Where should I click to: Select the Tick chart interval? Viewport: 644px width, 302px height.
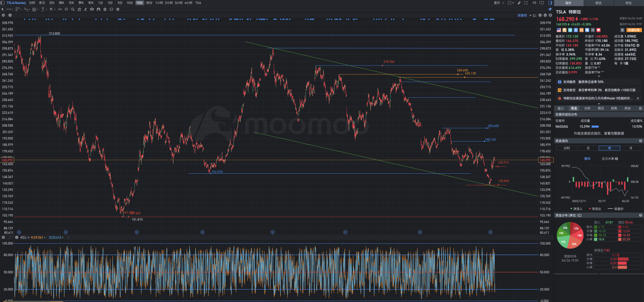pyautogui.click(x=198, y=3)
